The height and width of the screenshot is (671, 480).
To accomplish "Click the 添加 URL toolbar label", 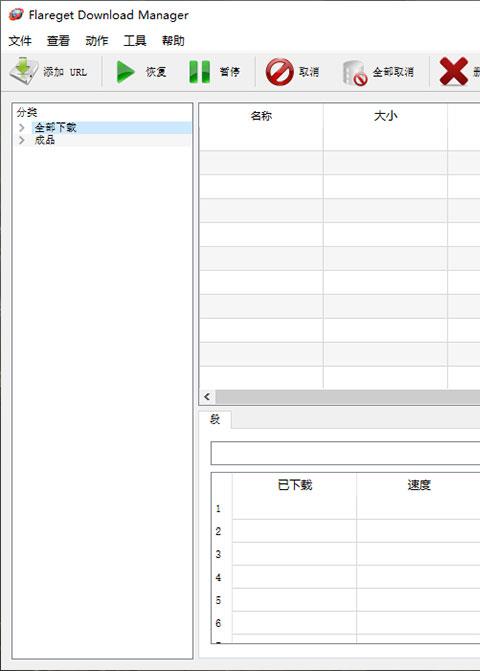I will (65, 72).
